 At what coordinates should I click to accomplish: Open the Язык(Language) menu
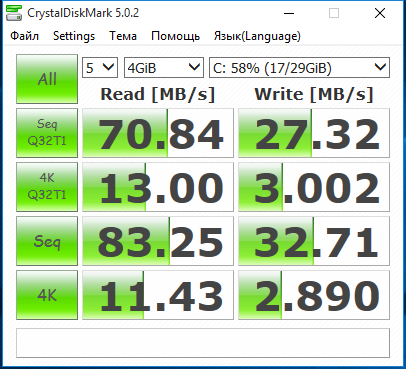pos(257,36)
